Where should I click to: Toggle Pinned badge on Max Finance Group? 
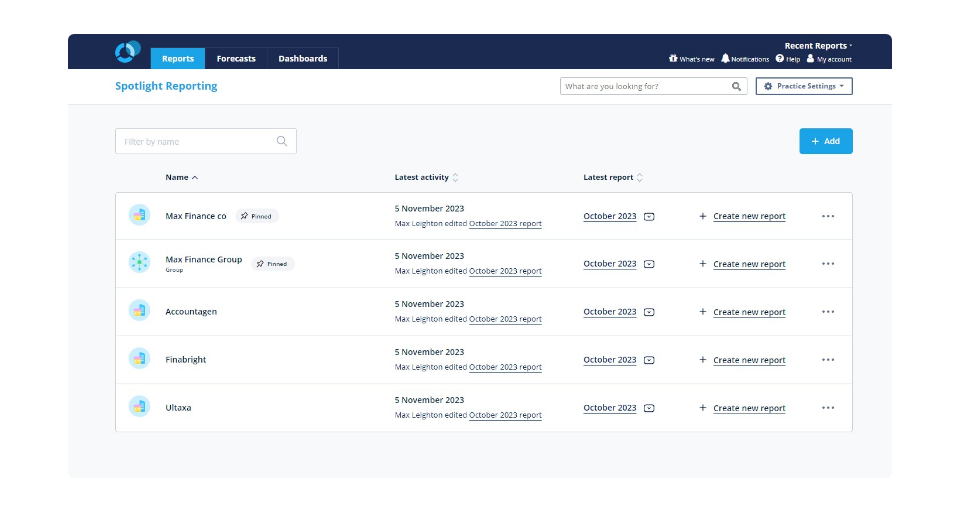pyautogui.click(x=272, y=264)
